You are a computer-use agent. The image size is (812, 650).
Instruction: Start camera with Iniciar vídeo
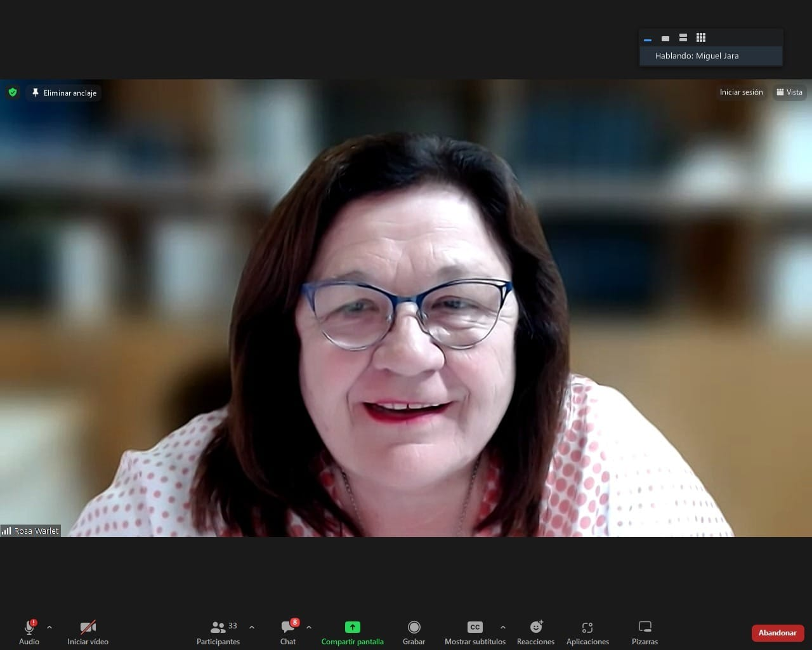pyautogui.click(x=88, y=632)
